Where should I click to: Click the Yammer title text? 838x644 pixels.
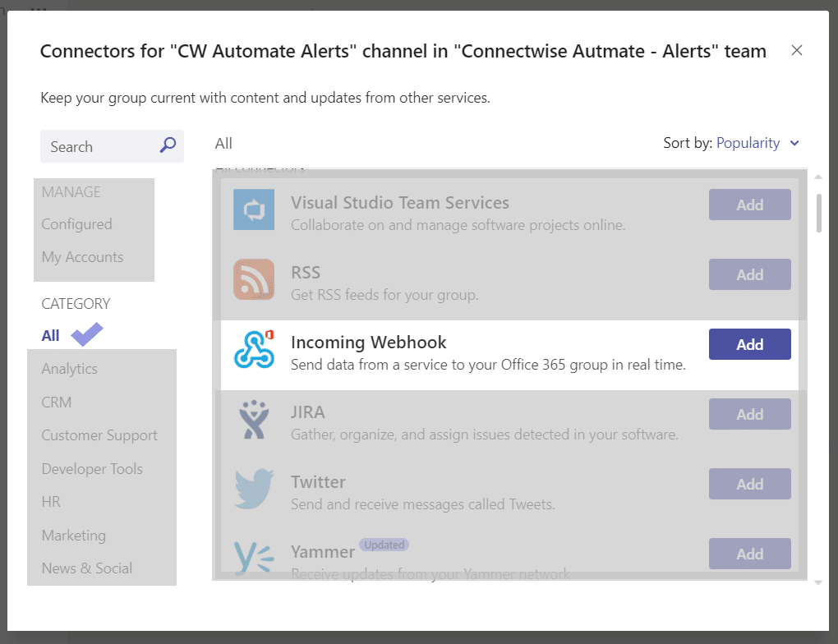tap(323, 551)
